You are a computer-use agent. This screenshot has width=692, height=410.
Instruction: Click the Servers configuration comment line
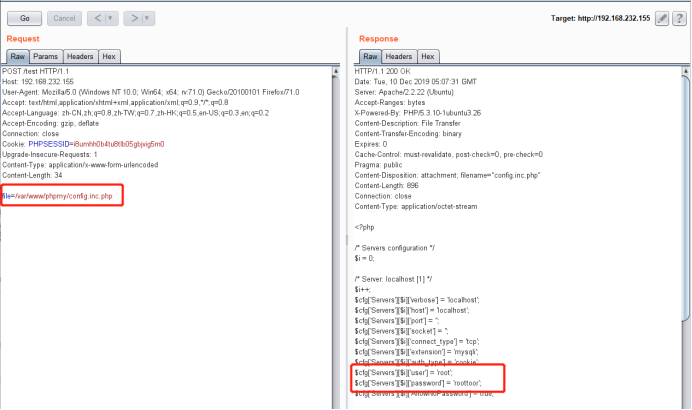[395, 248]
